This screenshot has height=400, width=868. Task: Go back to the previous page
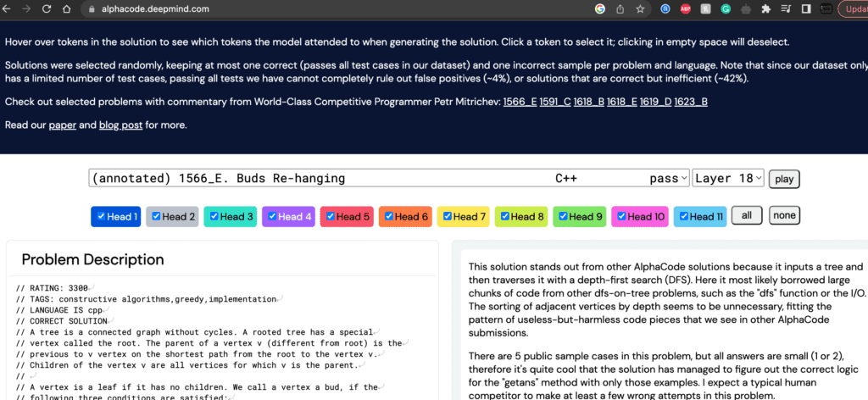pyautogui.click(x=7, y=8)
